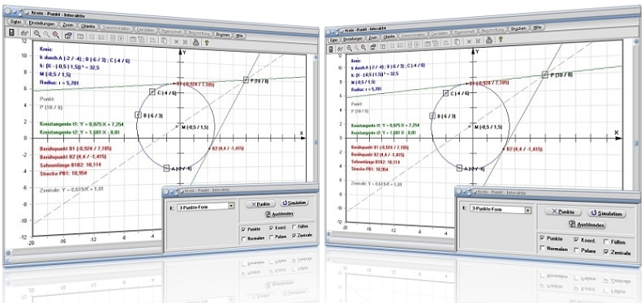
Task: Click the last magnifier zoom icon in the right window
Action: pos(364,47)
